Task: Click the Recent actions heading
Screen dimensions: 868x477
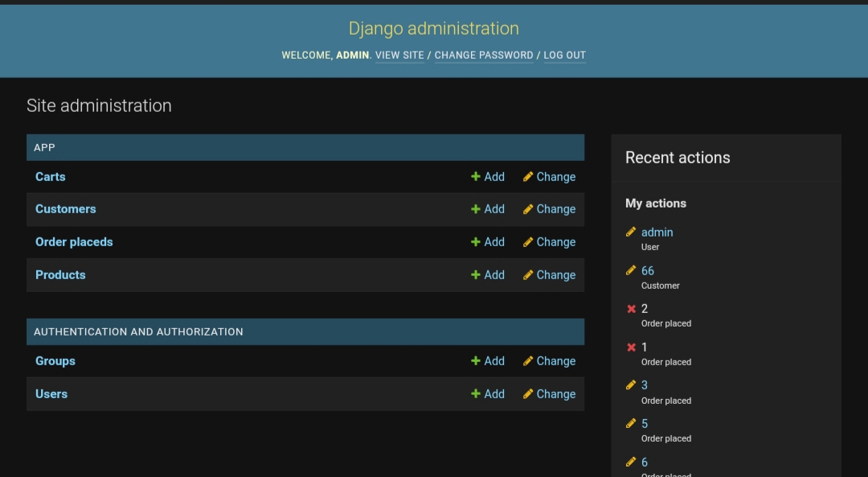Action: click(x=678, y=158)
